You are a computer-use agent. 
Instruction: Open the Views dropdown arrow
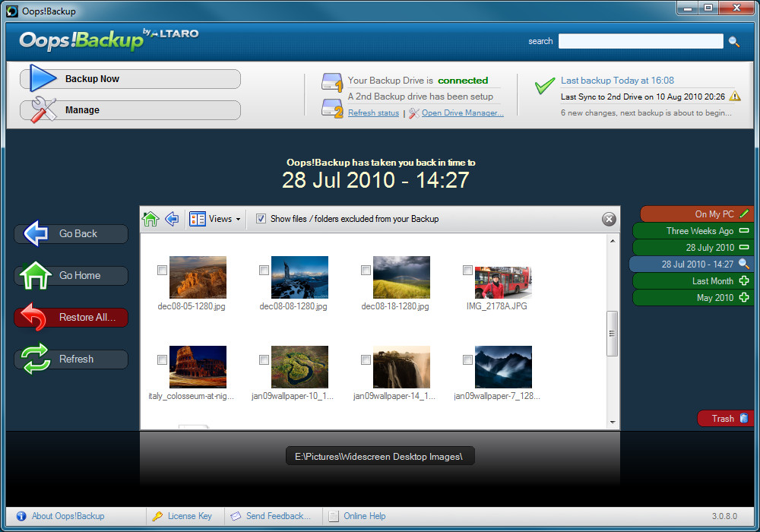point(238,220)
